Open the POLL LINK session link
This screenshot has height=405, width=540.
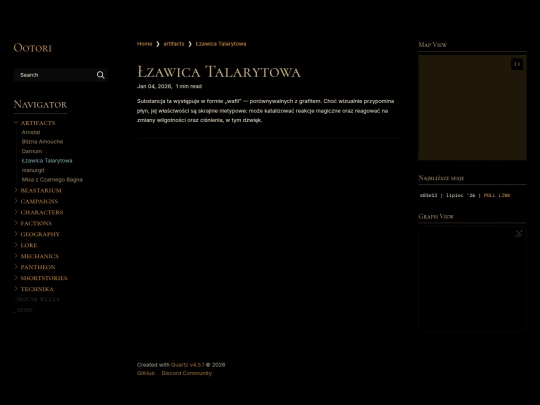tap(497, 195)
